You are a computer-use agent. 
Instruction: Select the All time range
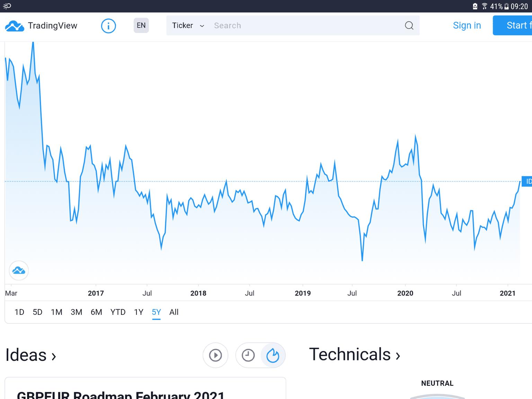[x=174, y=312]
